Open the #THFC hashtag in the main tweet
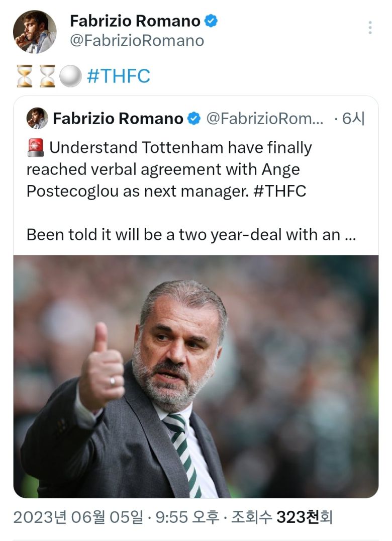This screenshot has height=541, width=392. [x=119, y=76]
